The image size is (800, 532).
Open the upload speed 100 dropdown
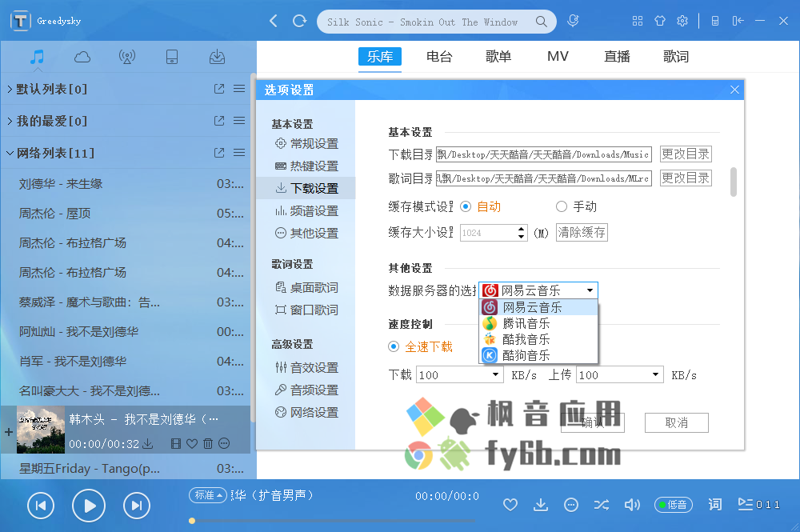coord(656,375)
